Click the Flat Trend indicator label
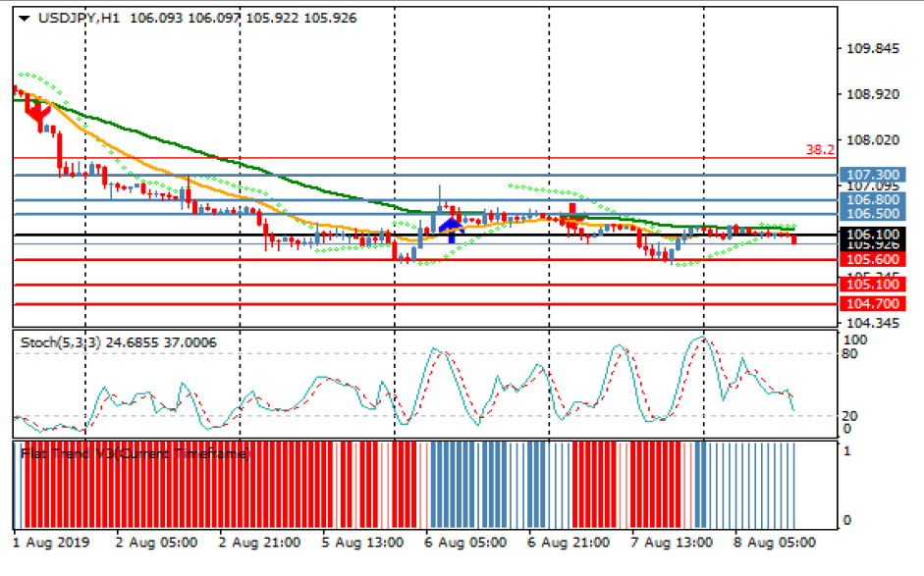Image resolution: width=924 pixels, height=576 pixels. [136, 454]
